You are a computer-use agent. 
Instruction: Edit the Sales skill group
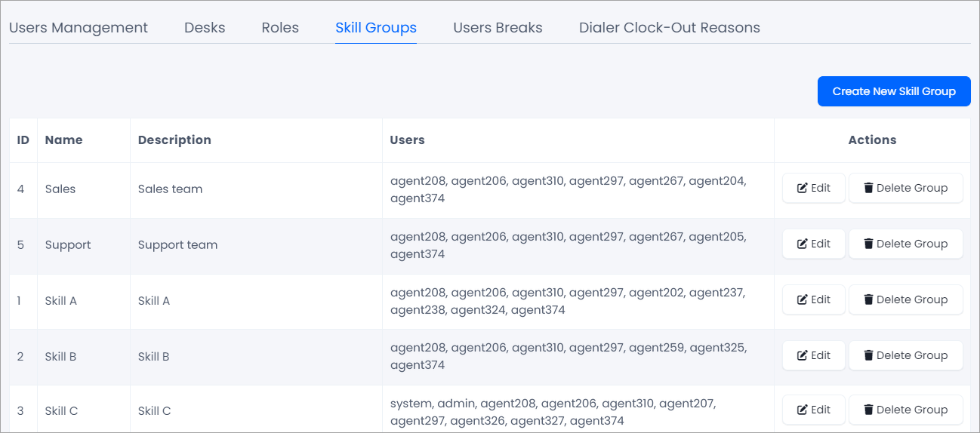[814, 188]
